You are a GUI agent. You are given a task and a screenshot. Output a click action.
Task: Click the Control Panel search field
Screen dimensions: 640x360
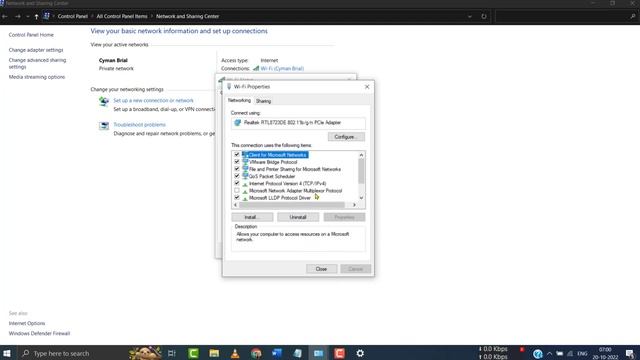pos(562,16)
